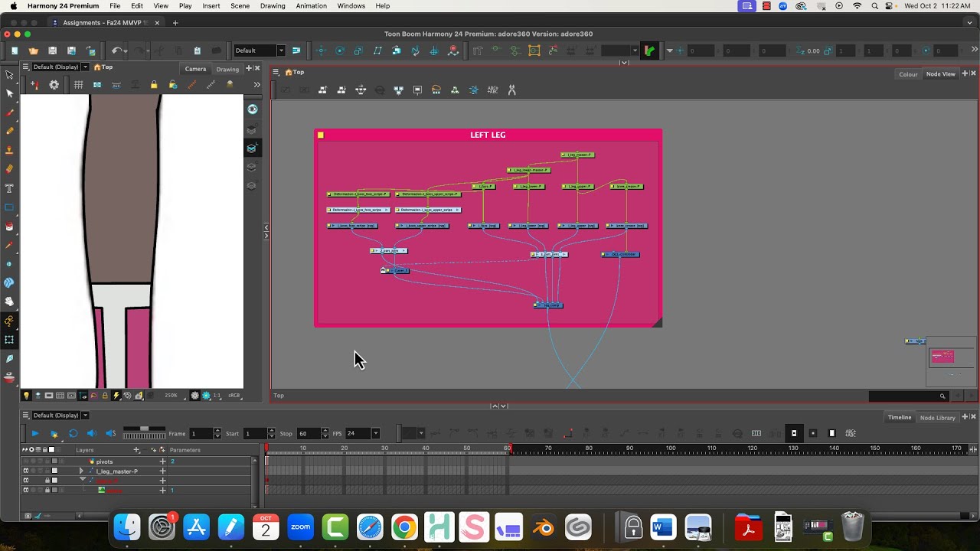
Task: Switch to the Node Library tab
Action: coord(938,418)
